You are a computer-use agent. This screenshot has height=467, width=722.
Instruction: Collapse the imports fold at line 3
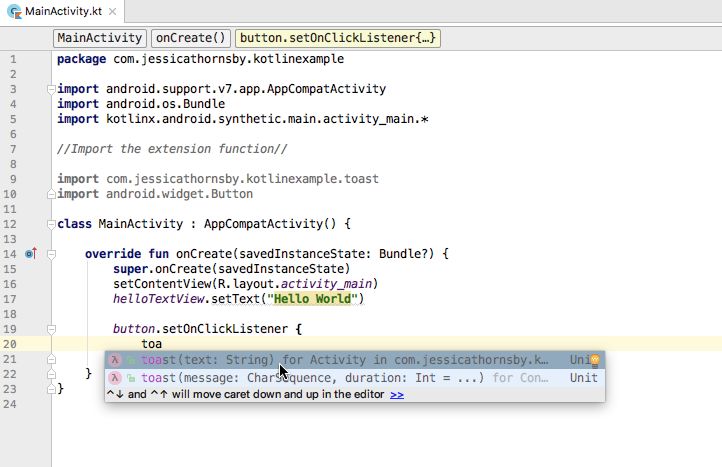pos(52,89)
